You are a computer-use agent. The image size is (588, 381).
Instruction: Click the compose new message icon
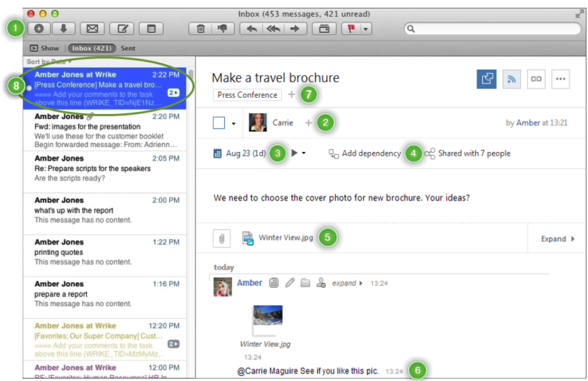(x=122, y=28)
